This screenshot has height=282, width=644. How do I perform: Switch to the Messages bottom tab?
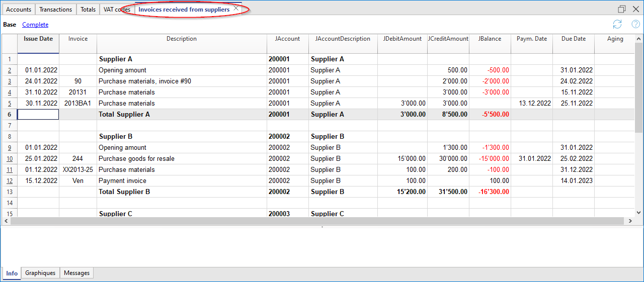[76, 273]
